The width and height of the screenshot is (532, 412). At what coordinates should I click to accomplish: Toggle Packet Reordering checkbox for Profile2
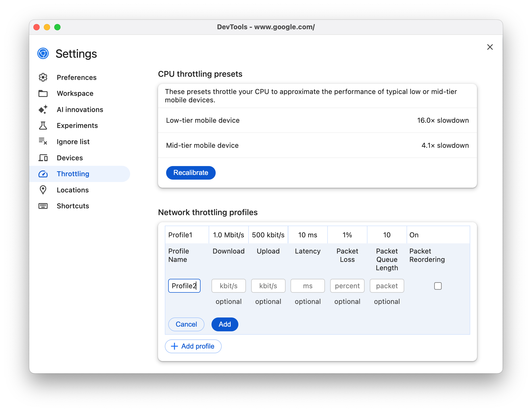(438, 285)
